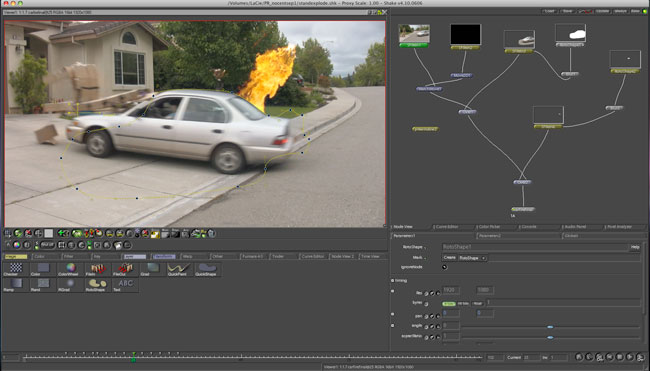Image resolution: width=650 pixels, height=371 pixels.
Task: Click the first icon of the viewer toolbar top row
Action: click(7, 233)
